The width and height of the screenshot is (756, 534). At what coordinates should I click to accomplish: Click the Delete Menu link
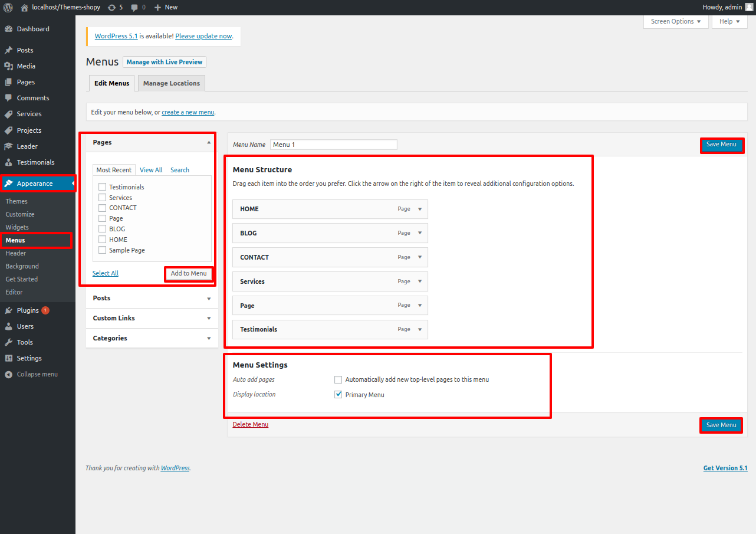[251, 424]
